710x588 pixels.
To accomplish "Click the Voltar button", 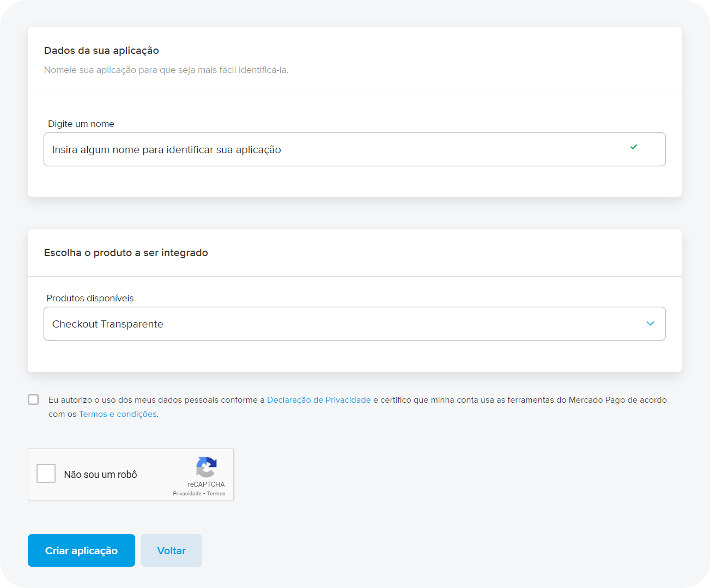I will (171, 550).
